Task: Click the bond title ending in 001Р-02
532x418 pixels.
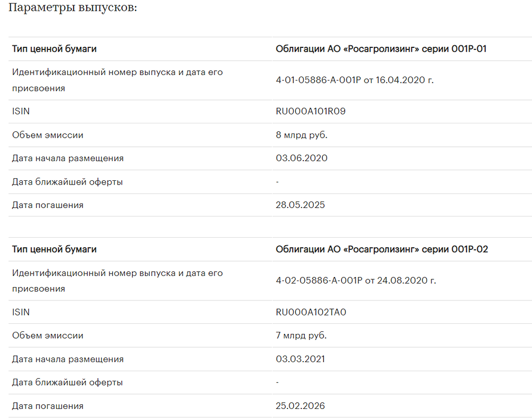Action: click(381, 249)
